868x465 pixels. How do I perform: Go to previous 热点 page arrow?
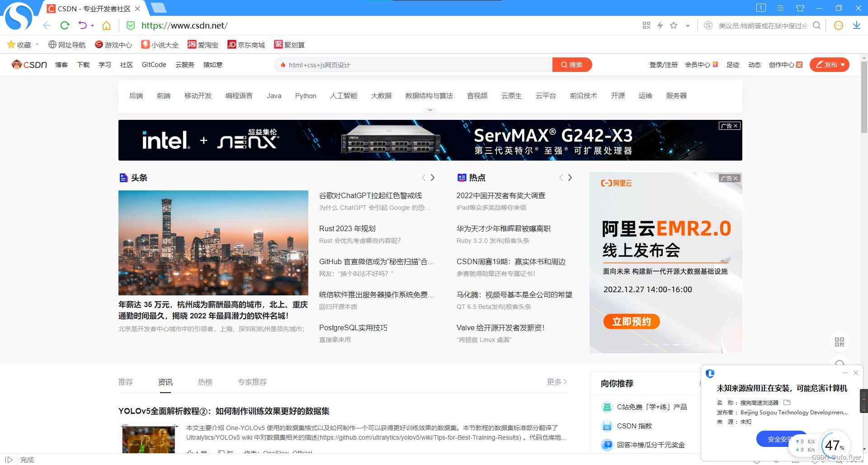561,178
